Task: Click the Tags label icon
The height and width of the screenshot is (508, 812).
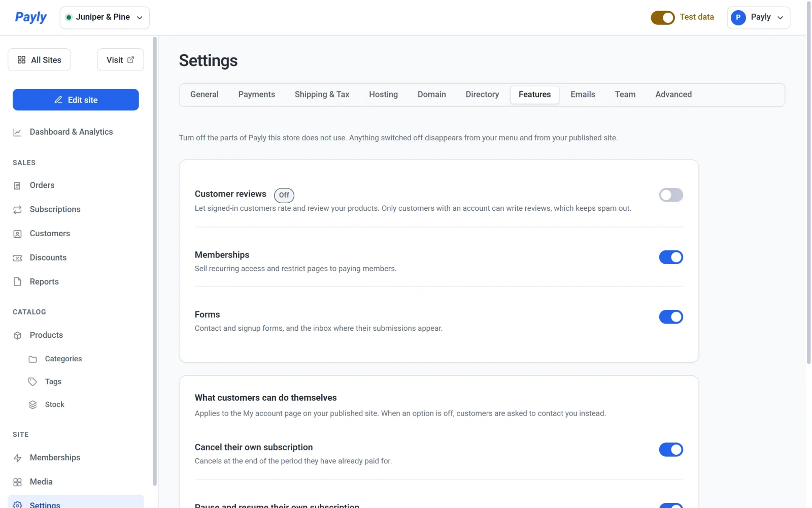Action: click(x=32, y=382)
